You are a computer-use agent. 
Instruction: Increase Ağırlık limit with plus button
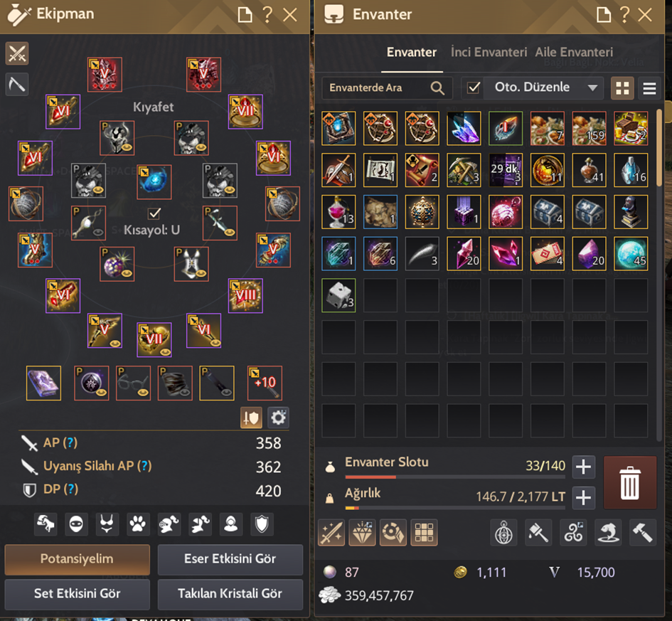point(583,498)
